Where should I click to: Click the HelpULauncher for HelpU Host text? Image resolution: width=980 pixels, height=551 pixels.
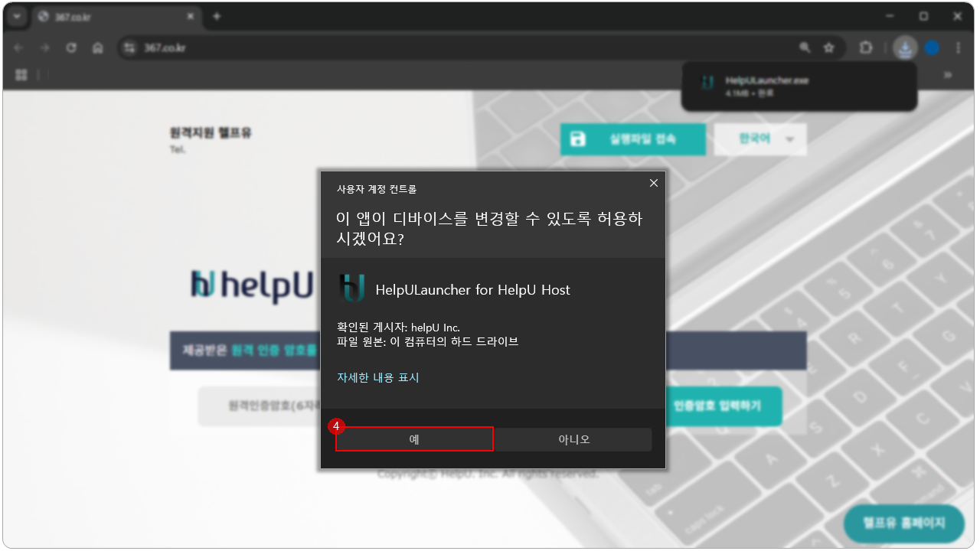[x=472, y=290]
